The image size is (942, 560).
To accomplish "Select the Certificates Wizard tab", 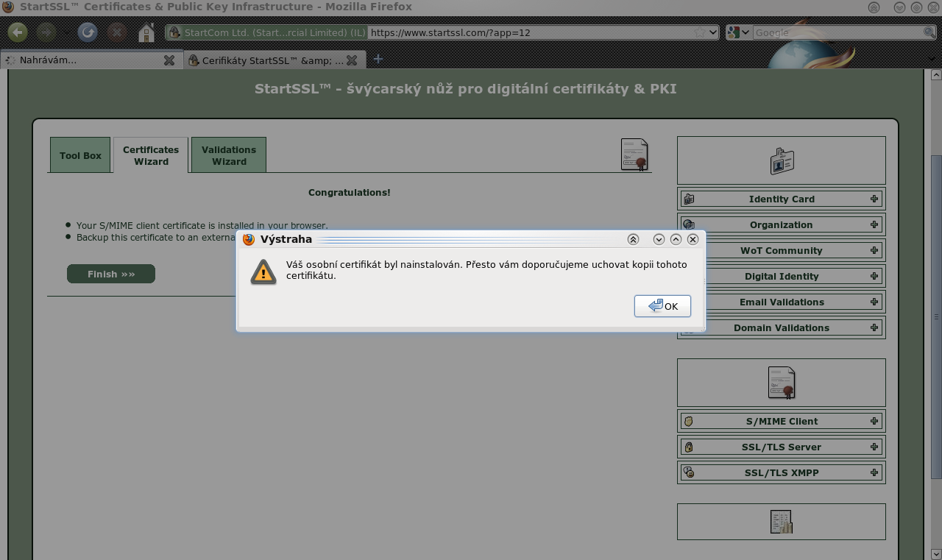I will tap(151, 155).
